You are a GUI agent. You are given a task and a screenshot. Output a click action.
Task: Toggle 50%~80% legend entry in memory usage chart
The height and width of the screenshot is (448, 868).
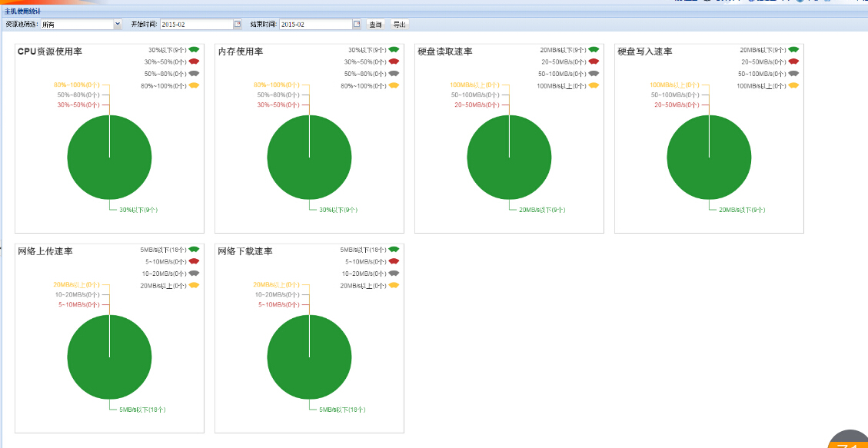pos(364,74)
